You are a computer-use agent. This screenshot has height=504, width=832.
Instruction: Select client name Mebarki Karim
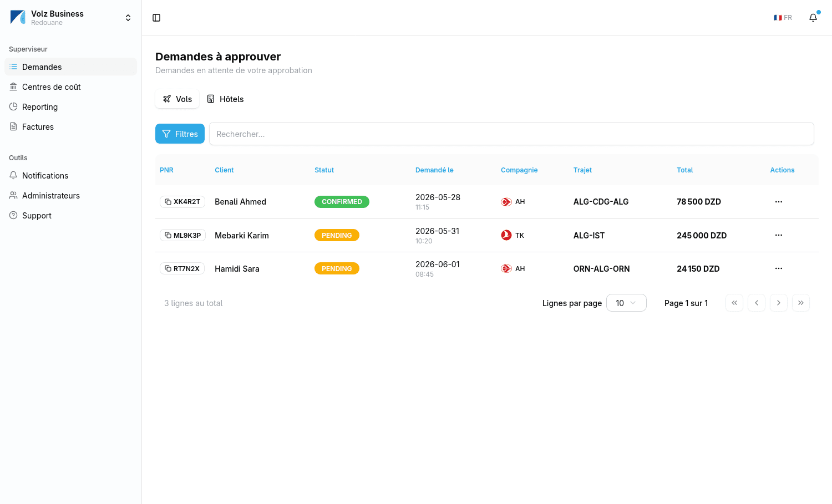click(x=242, y=236)
